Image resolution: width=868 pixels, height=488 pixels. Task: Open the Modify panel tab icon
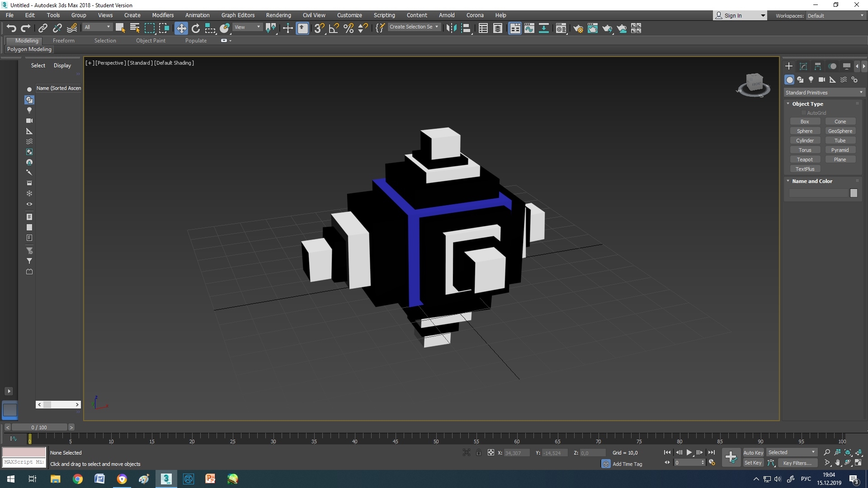coord(803,66)
